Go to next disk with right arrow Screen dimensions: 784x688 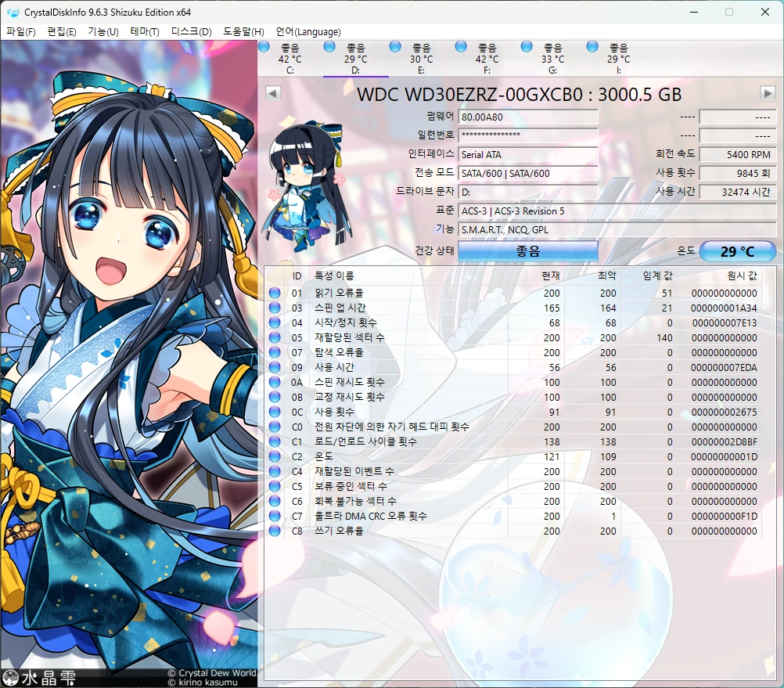(x=768, y=93)
